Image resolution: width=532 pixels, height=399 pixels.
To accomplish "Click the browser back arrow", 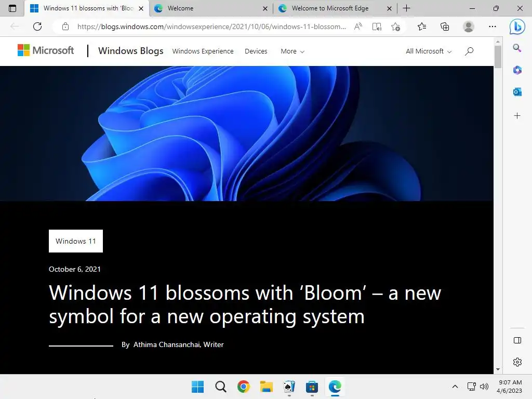I will coord(15,26).
